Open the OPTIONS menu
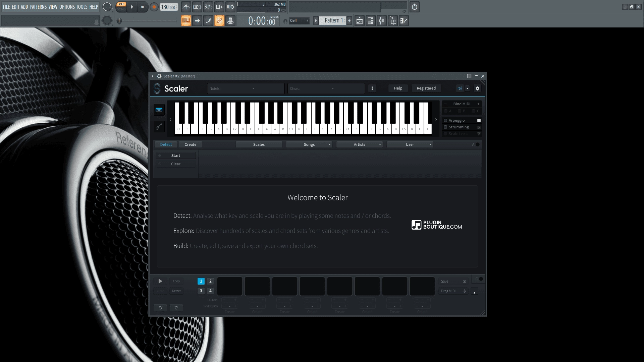This screenshot has height=362, width=644. 67,7
